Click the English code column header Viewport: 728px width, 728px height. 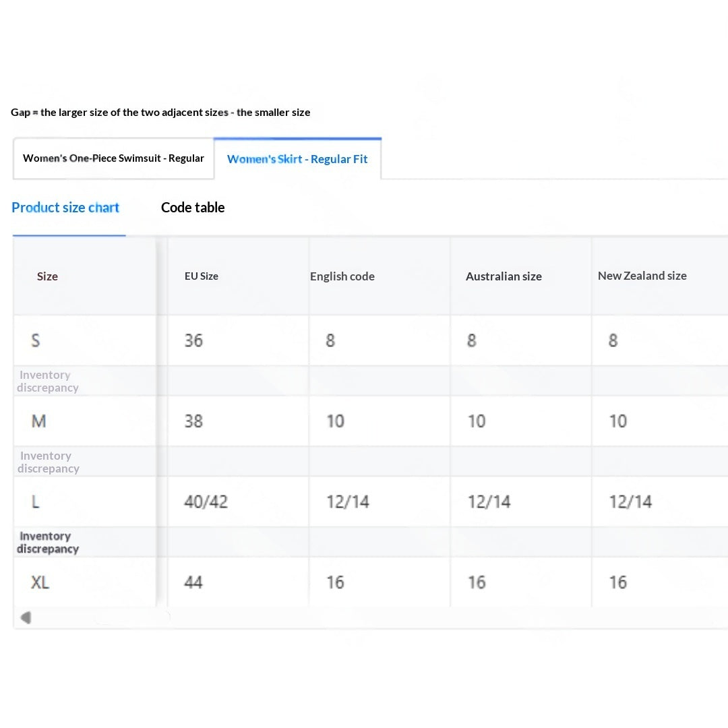point(342,276)
